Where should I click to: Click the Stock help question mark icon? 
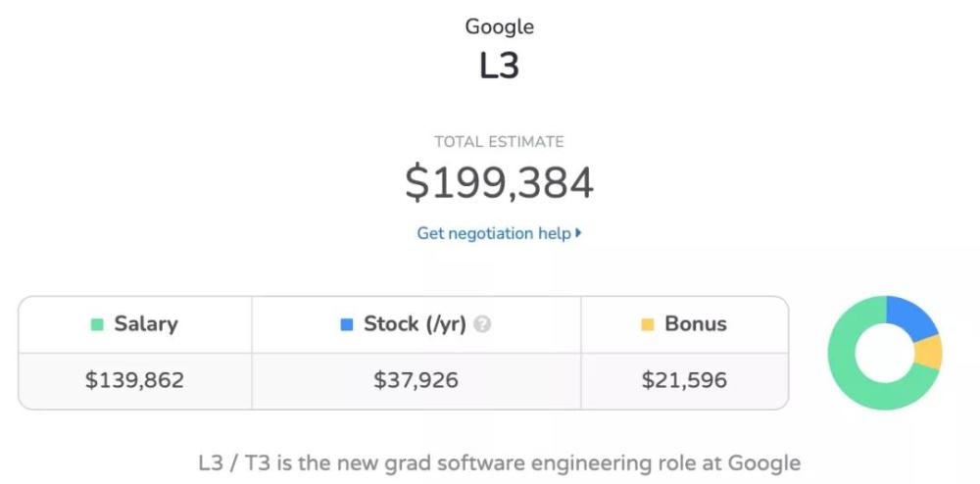(x=482, y=324)
